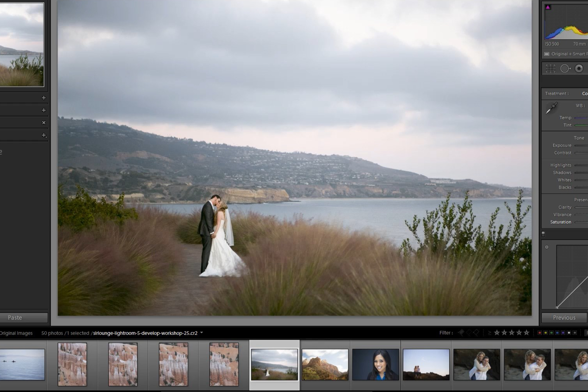Image resolution: width=588 pixels, height=392 pixels.
Task: Click the Temp slider track
Action: (x=581, y=118)
